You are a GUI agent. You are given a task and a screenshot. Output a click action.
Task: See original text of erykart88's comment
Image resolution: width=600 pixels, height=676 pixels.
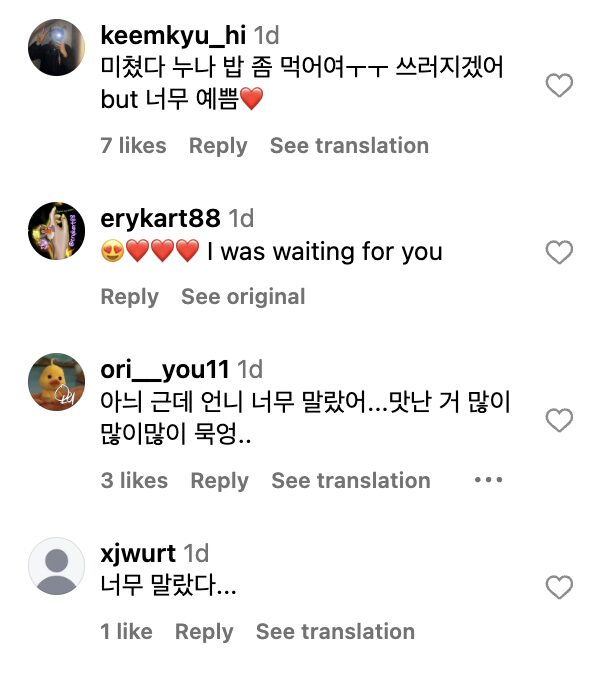(x=243, y=297)
